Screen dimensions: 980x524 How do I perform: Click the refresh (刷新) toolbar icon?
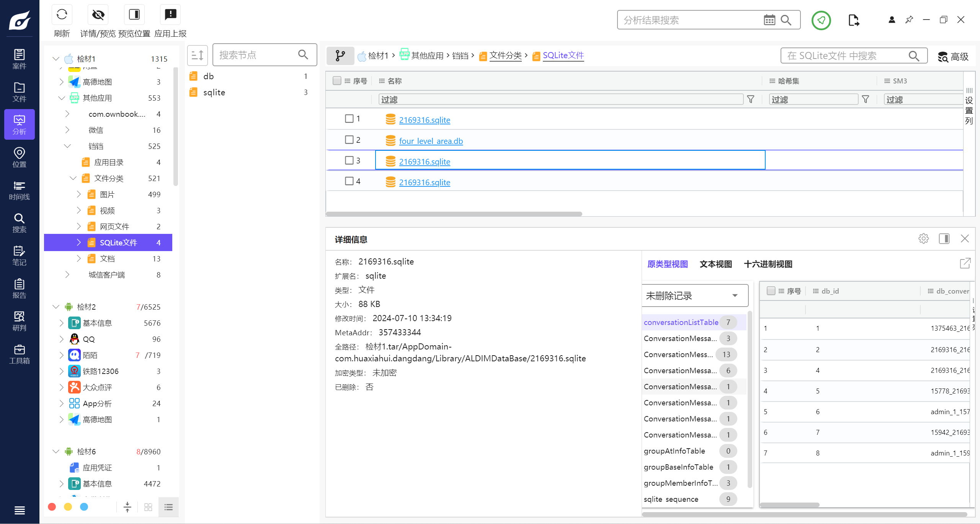62,15
